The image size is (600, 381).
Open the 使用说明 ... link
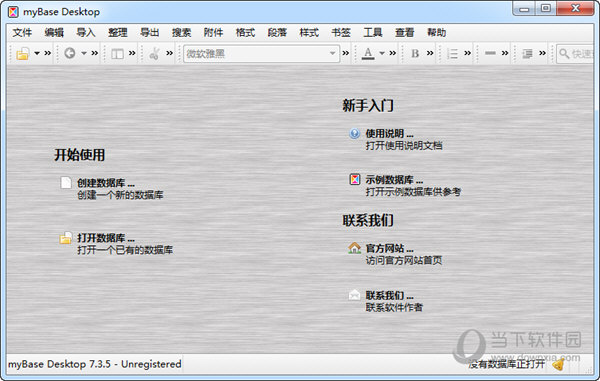tap(390, 134)
